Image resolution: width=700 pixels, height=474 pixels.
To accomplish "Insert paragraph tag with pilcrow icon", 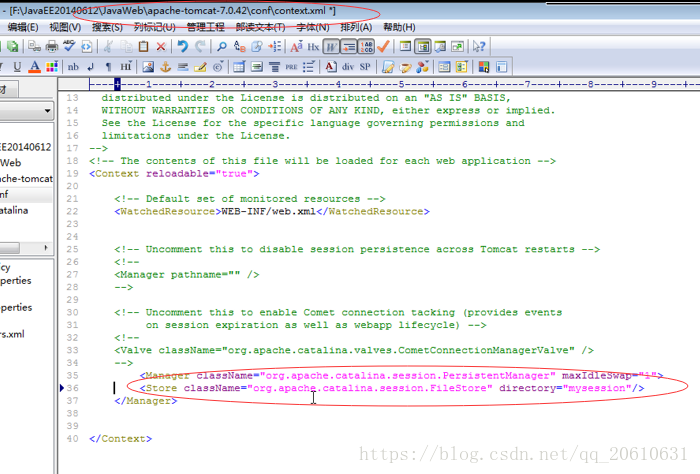I will point(108,67).
